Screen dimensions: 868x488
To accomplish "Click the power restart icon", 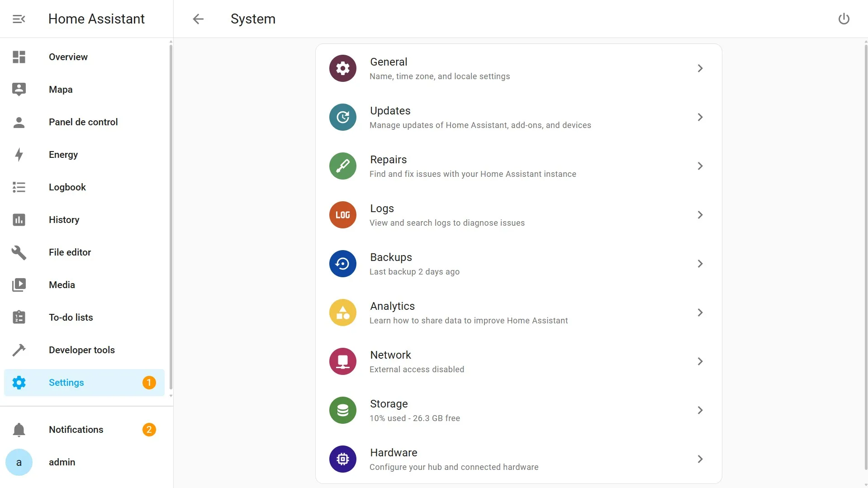I will (x=844, y=19).
